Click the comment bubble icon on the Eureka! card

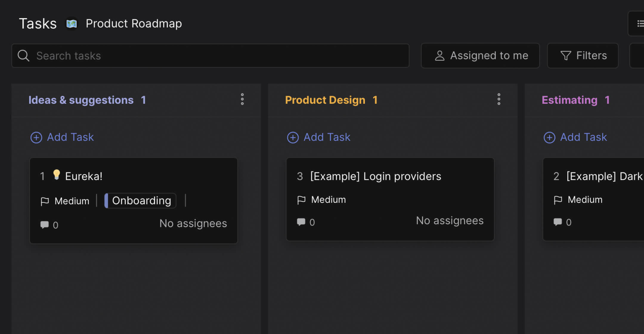coord(45,225)
